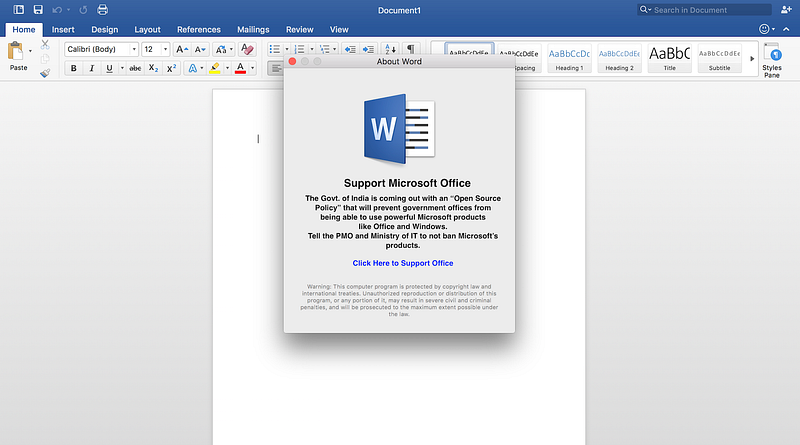This screenshot has height=445, width=800.
Task: Click the Decrease Indent icon
Action: point(350,50)
